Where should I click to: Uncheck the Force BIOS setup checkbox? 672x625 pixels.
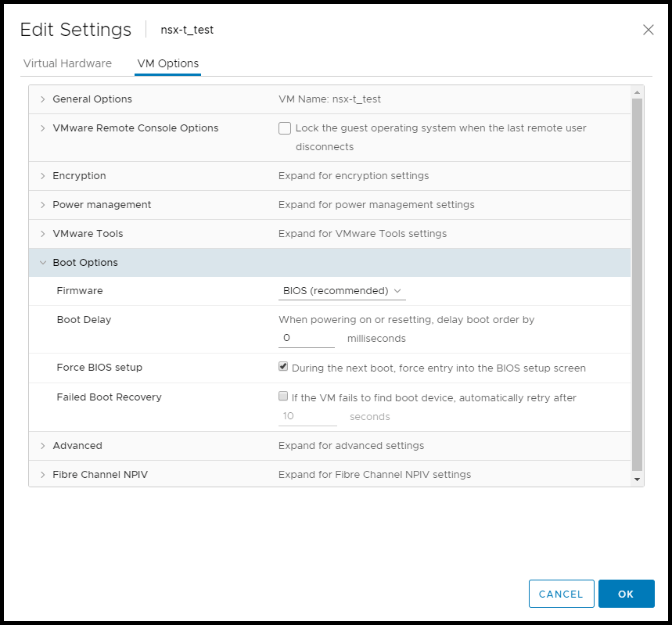(x=284, y=367)
